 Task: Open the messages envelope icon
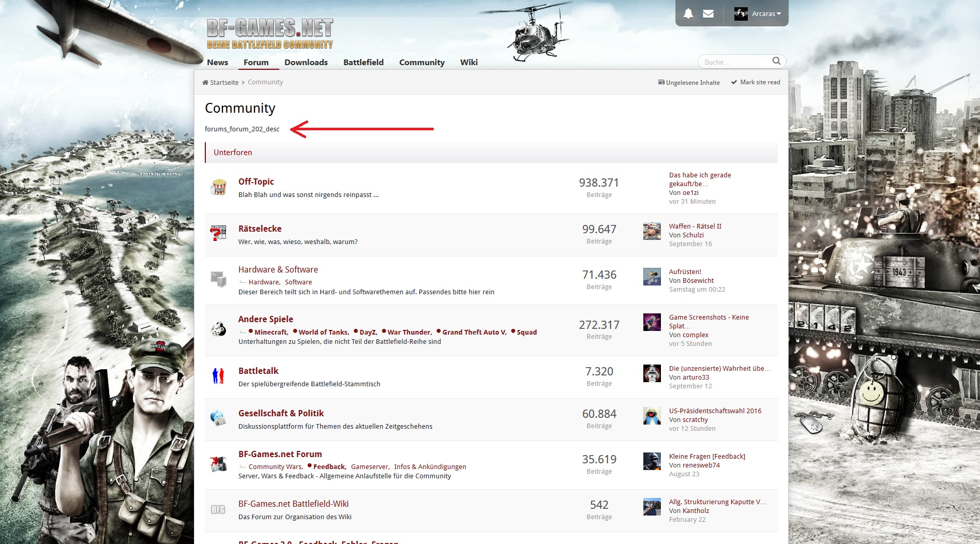click(x=708, y=13)
